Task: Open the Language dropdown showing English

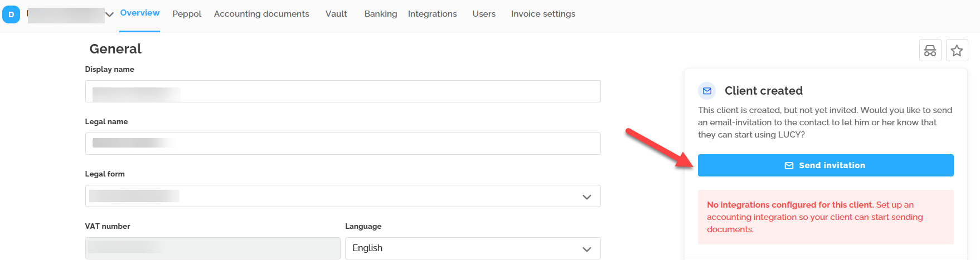Action: [x=472, y=248]
